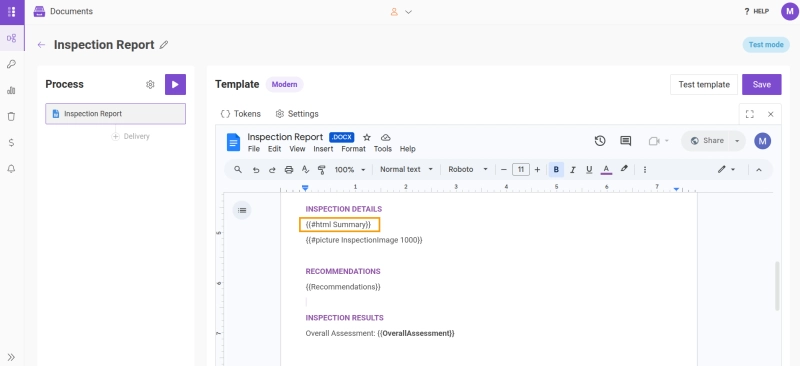Search the menus magnifier icon
This screenshot has width=800, height=366.
click(x=238, y=169)
